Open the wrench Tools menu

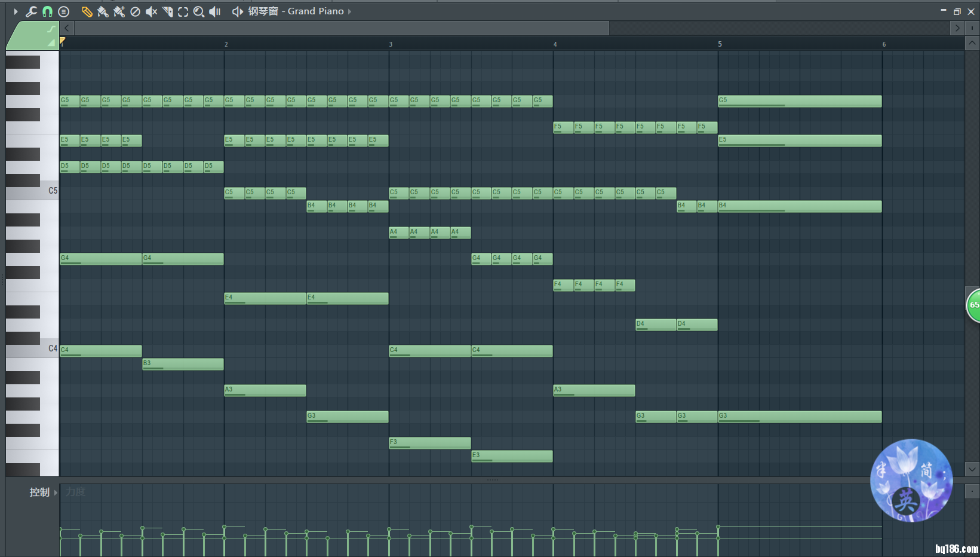pyautogui.click(x=31, y=11)
